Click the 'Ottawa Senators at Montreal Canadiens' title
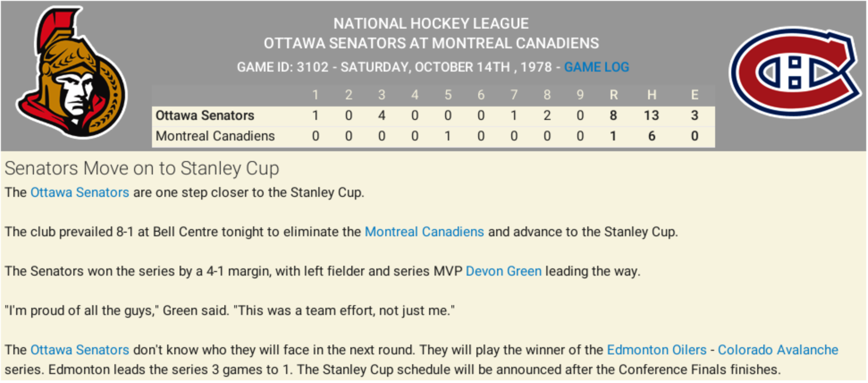868x383 pixels. coord(431,43)
